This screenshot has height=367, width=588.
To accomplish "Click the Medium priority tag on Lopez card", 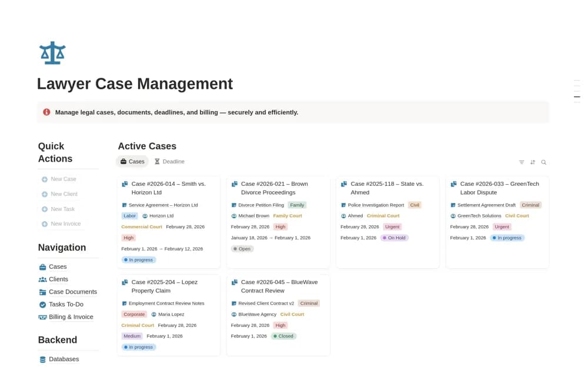I will tap(132, 336).
